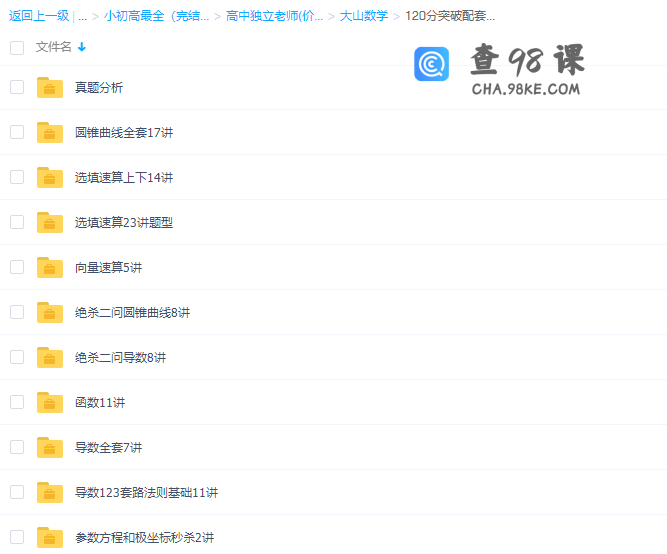Screen dimensions: 667x554
Task: Go to 大山数学 breadcrumb folder
Action: (x=363, y=16)
